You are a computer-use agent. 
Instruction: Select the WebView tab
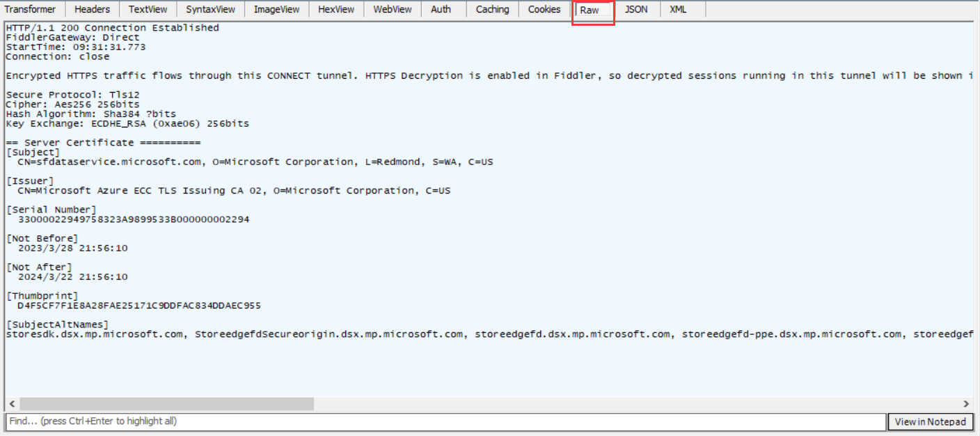point(392,9)
